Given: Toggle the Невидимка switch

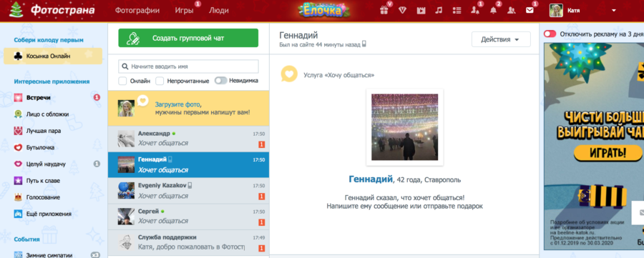Looking at the screenshot, I should tap(220, 80).
